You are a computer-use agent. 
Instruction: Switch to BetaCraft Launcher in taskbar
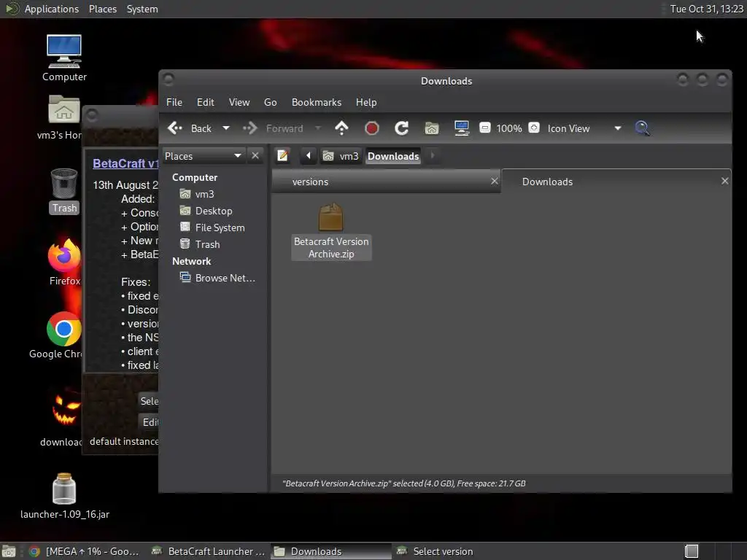point(208,551)
